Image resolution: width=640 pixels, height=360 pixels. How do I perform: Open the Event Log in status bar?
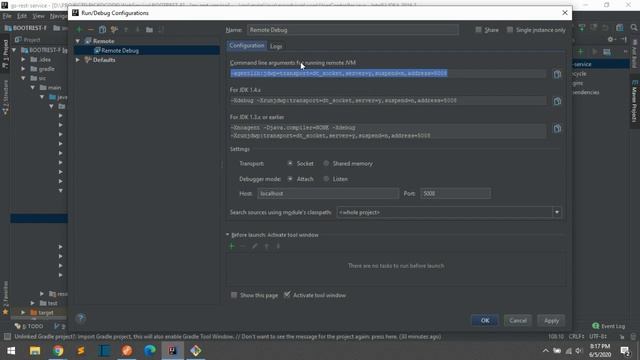click(x=609, y=326)
